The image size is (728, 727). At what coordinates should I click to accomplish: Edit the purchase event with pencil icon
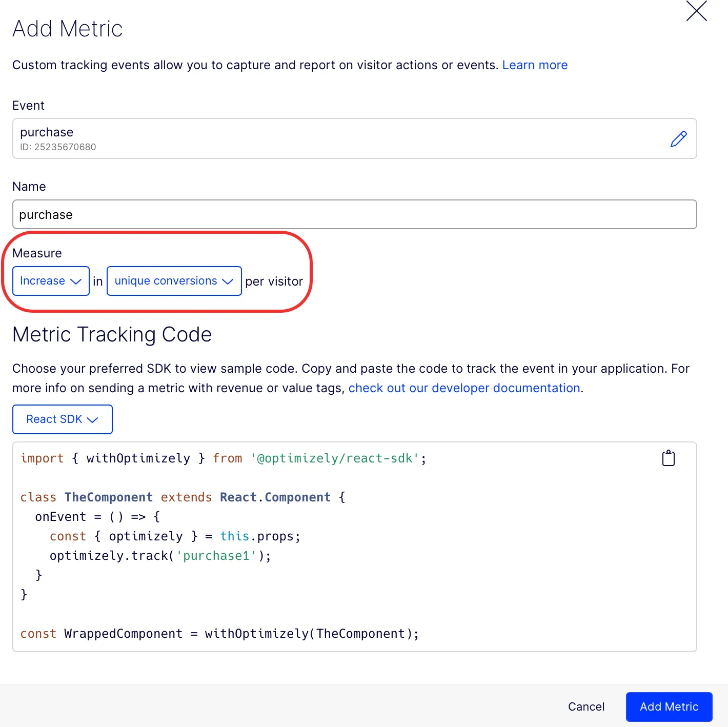click(678, 139)
